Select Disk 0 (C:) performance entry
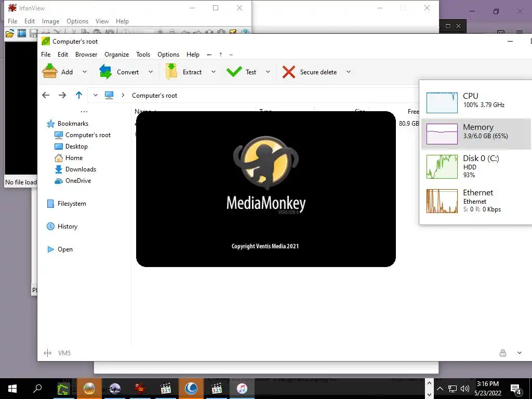 pos(476,166)
